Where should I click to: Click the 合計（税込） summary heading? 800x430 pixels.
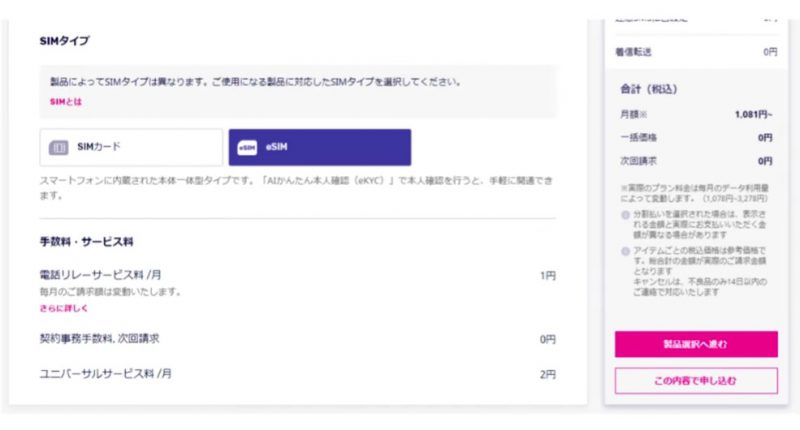coord(648,89)
